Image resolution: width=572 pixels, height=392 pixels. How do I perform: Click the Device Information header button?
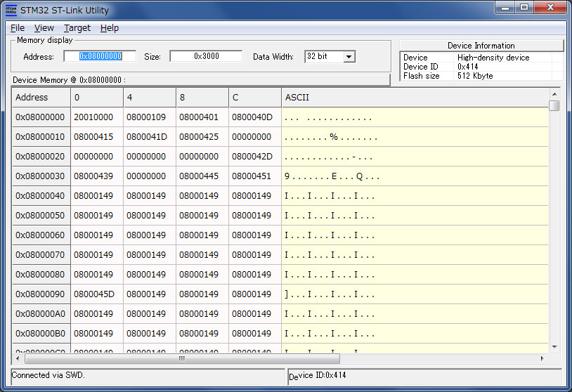[481, 46]
